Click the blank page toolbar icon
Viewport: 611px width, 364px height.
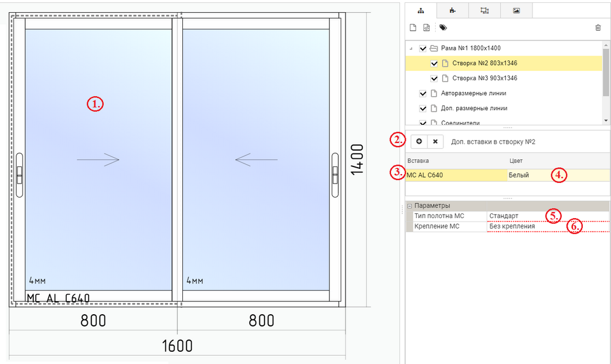pos(413,28)
